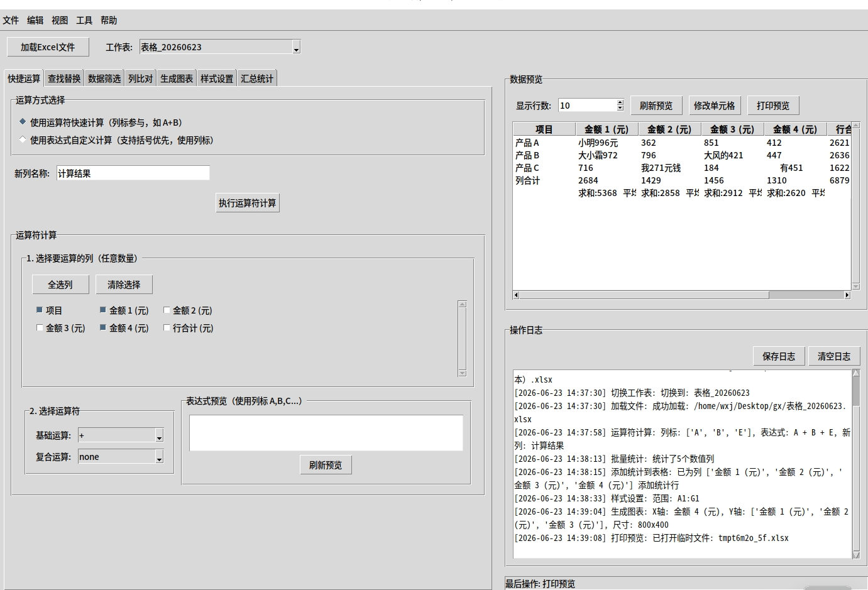Image resolution: width=868 pixels, height=590 pixels.
Task: Click the 金额 1 (元) column header
Action: [607, 129]
